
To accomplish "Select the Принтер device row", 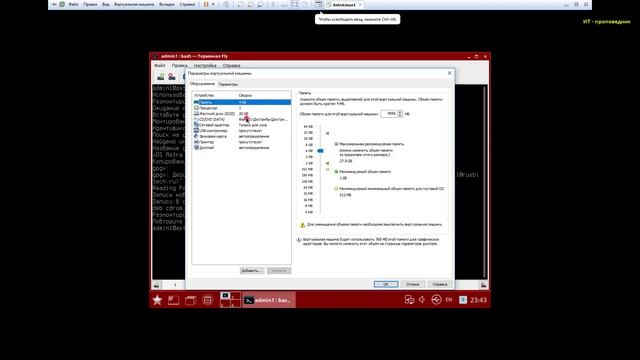I will tap(242, 142).
